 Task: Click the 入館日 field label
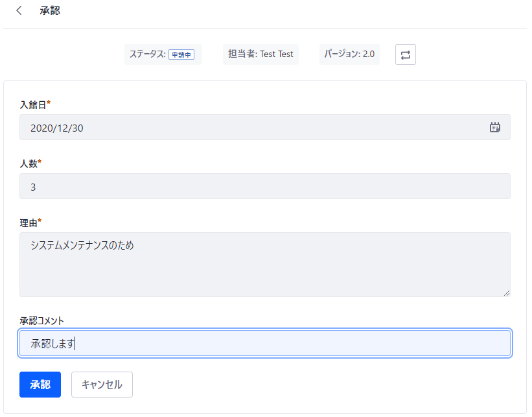pos(33,105)
